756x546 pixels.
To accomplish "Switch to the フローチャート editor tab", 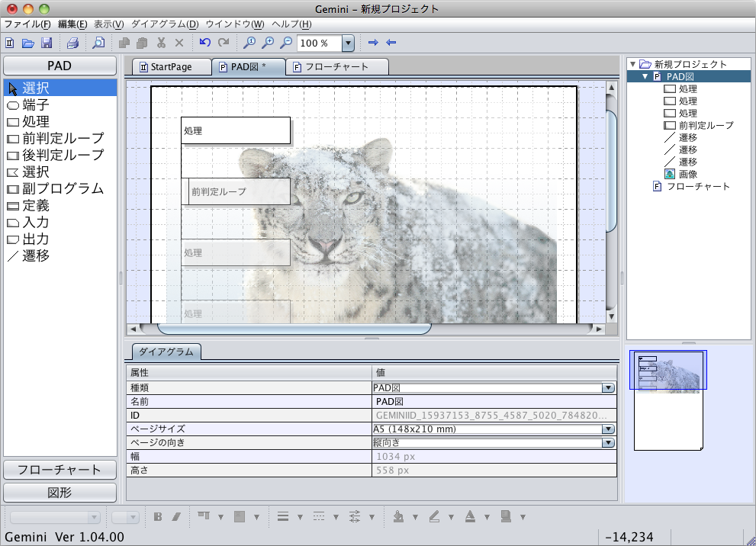I will [337, 67].
